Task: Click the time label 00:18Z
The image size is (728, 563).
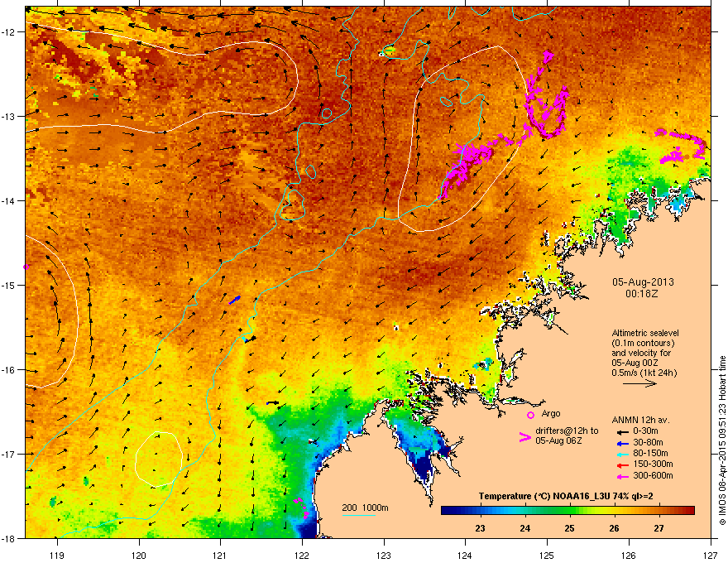Action: pos(642,294)
